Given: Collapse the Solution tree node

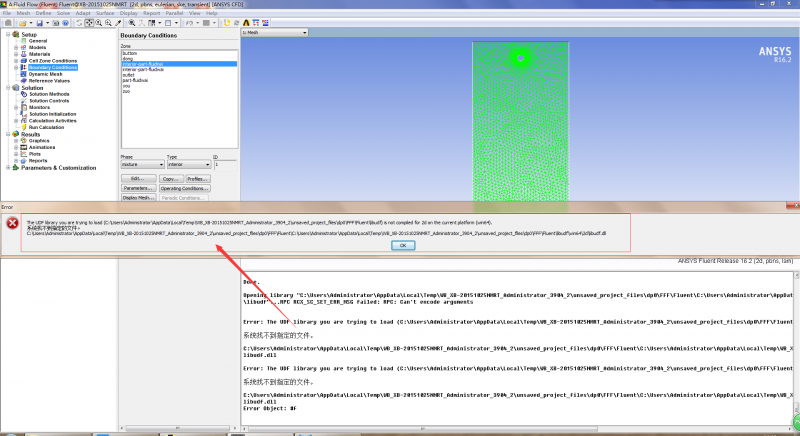Looking at the screenshot, I should click(x=8, y=88).
